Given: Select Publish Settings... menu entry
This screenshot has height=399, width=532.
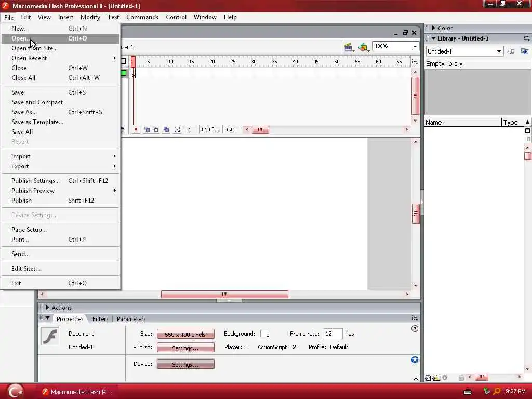Looking at the screenshot, I should click(60, 181).
